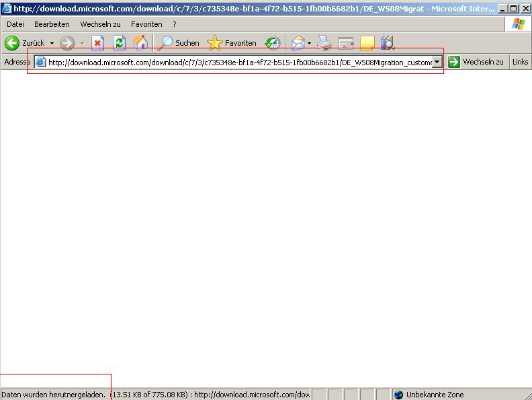Viewport: 532px width, 400px height.
Task: Open the ? help menu
Action: (175, 24)
